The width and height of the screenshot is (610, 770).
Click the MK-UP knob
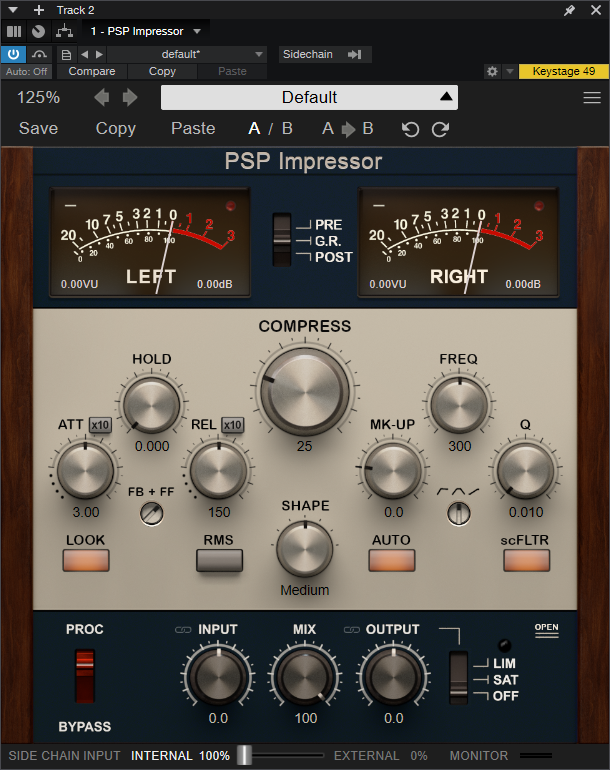coord(393,470)
